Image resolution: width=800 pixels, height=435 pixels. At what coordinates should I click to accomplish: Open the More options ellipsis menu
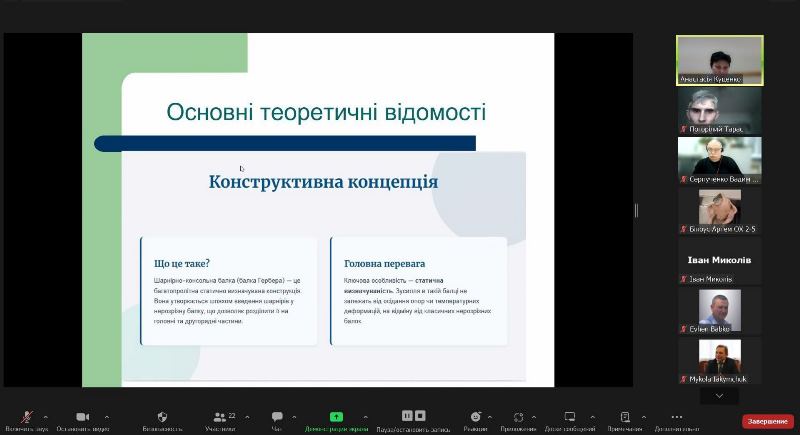pos(677,417)
